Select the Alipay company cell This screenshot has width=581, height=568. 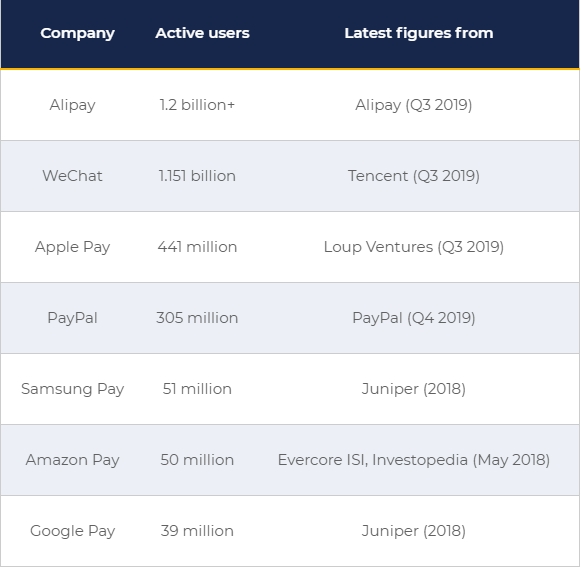tap(73, 105)
